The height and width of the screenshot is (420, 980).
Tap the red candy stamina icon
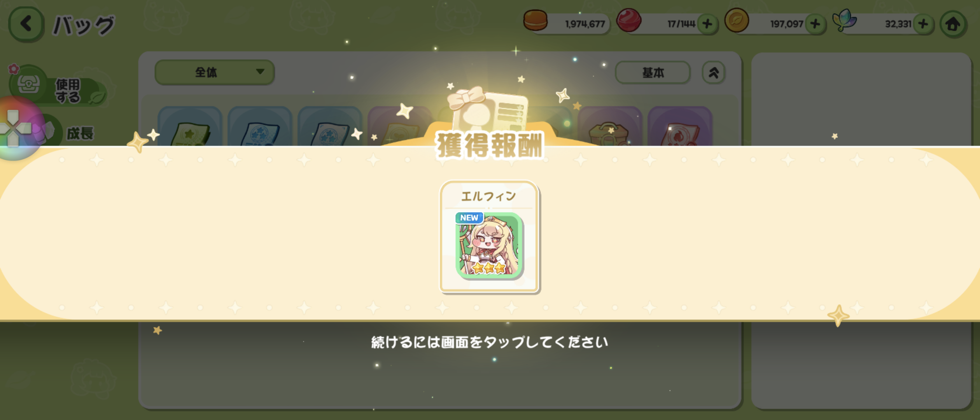[629, 20]
